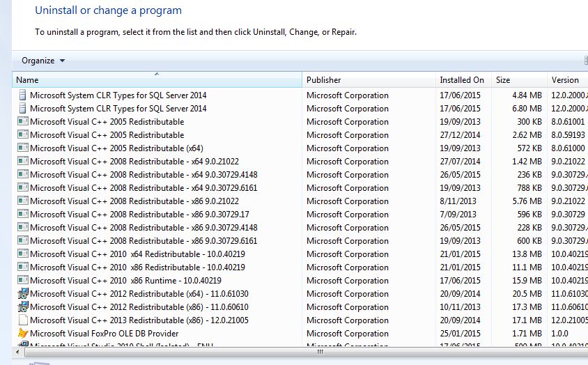Click icon of Visual C++ 2008 x64 9.0.21022
This screenshot has width=588, height=365.
click(23, 162)
